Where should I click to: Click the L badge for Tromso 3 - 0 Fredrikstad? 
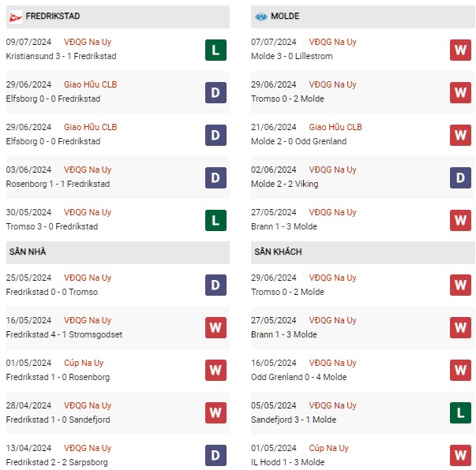coord(216,221)
